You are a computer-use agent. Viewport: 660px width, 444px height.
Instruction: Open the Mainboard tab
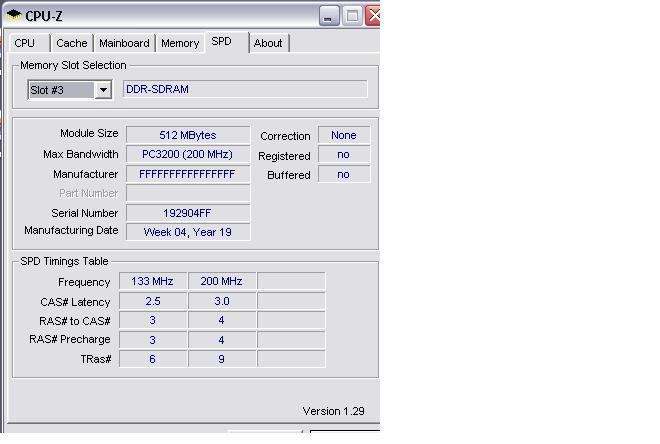point(124,43)
